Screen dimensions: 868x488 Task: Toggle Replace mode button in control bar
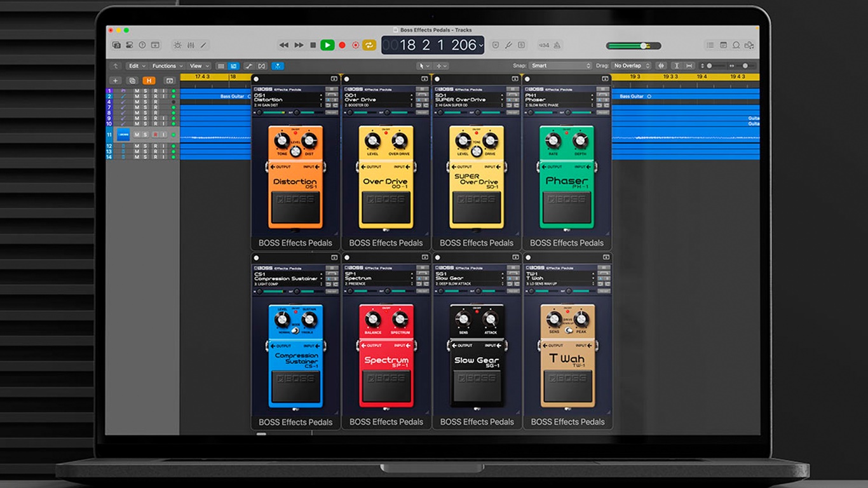pyautogui.click(x=496, y=45)
